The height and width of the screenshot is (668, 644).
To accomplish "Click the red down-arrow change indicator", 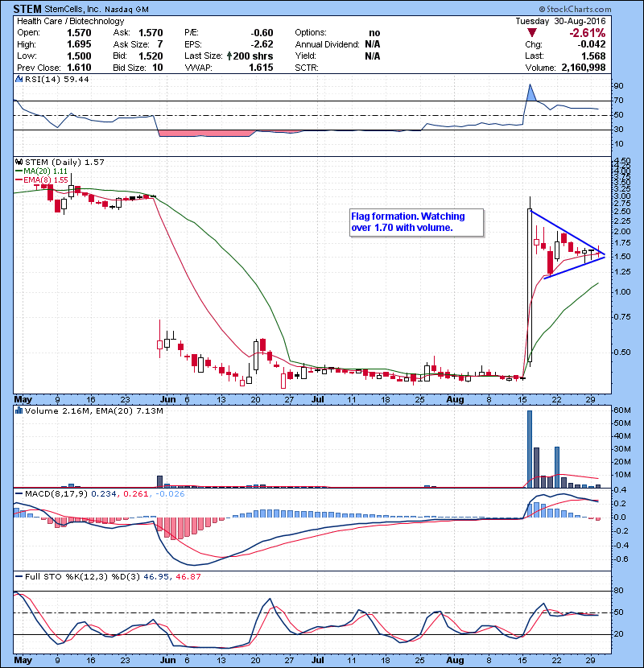I will click(531, 33).
